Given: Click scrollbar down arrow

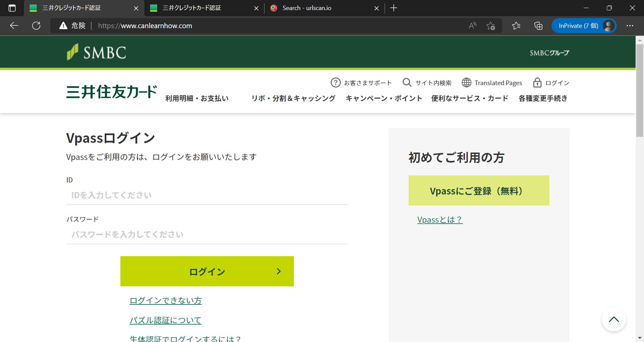Looking at the screenshot, I should tap(640, 338).
